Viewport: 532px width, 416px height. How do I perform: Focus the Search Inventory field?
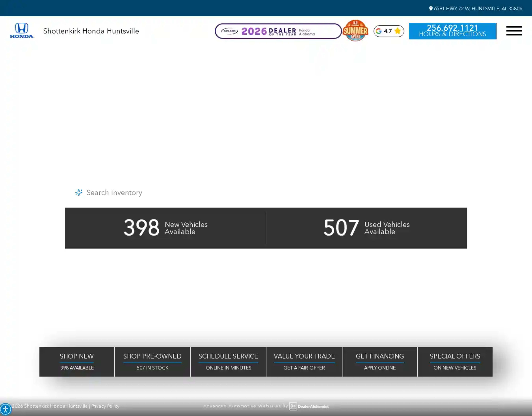tap(266, 193)
